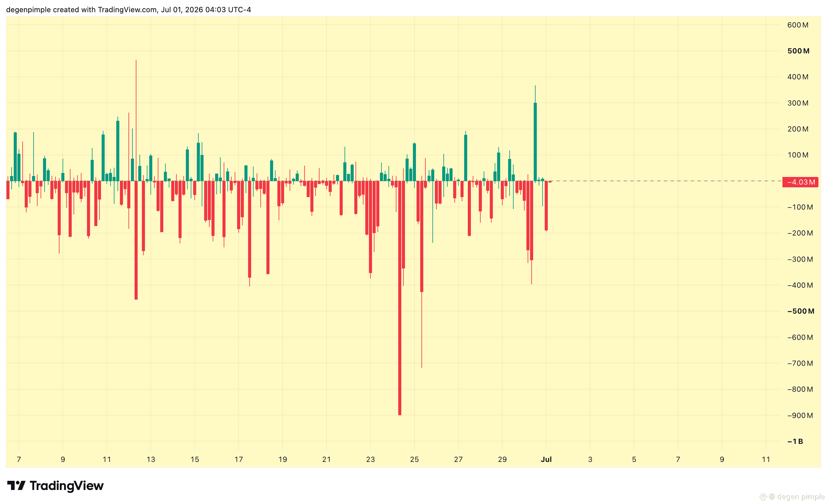Click the 400 M axis label
This screenshot has width=827, height=504.
click(x=798, y=77)
